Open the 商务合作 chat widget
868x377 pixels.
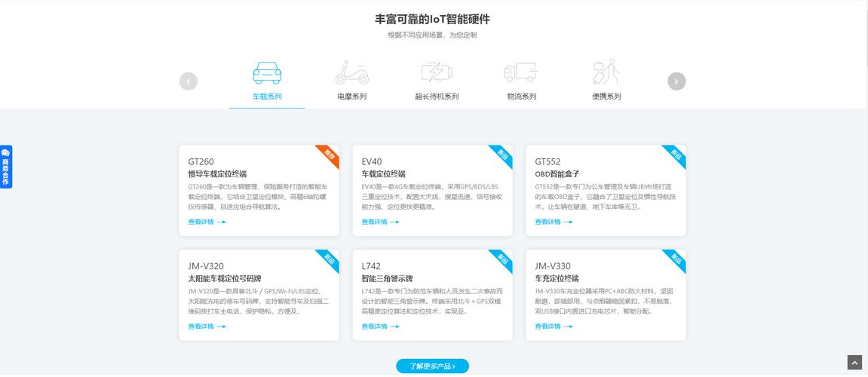click(x=5, y=167)
